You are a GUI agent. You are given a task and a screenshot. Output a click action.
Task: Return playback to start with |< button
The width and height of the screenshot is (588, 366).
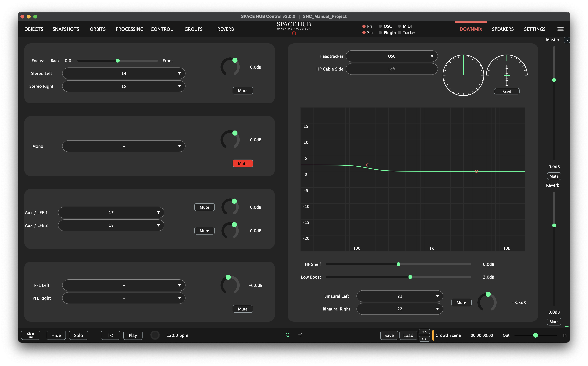pos(110,335)
